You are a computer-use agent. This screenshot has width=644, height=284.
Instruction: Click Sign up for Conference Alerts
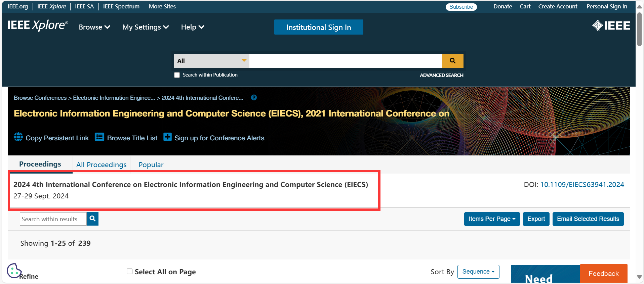pyautogui.click(x=219, y=138)
